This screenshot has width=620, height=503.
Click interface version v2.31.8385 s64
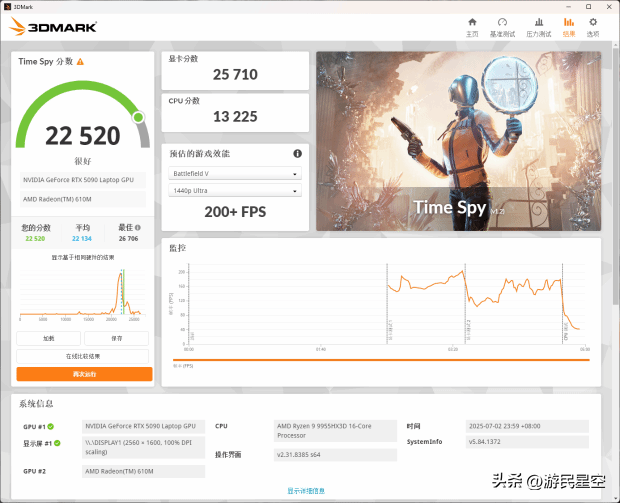pyautogui.click(x=335, y=455)
